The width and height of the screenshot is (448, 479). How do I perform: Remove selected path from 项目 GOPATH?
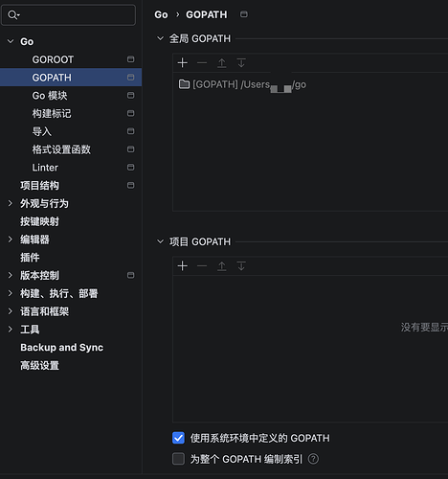202,266
